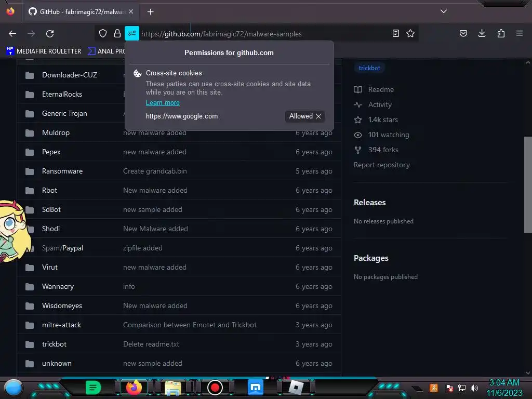Open the zipfile added commit message
The height and width of the screenshot is (399, 532).
pos(143,248)
